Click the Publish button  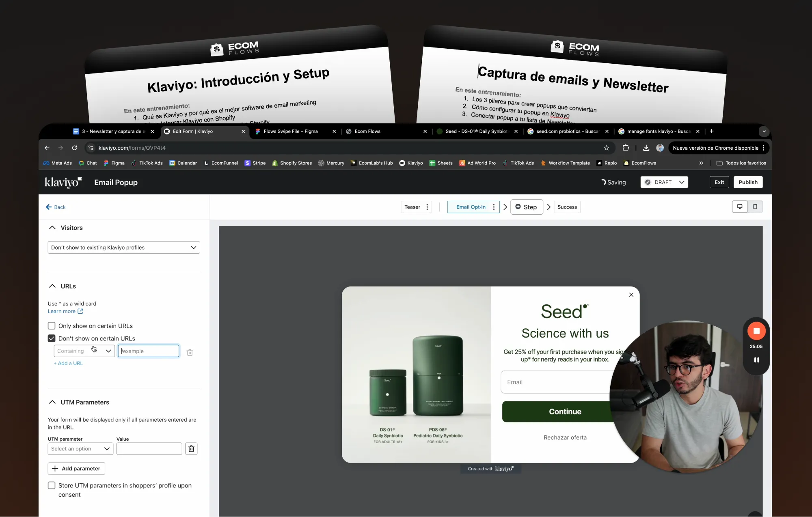coord(747,182)
